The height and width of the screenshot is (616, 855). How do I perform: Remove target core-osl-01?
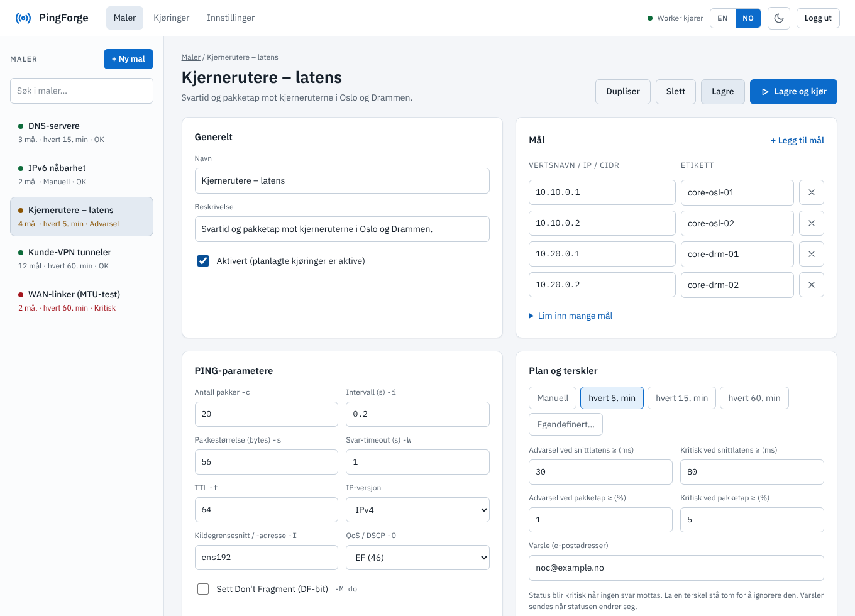pyautogui.click(x=812, y=192)
